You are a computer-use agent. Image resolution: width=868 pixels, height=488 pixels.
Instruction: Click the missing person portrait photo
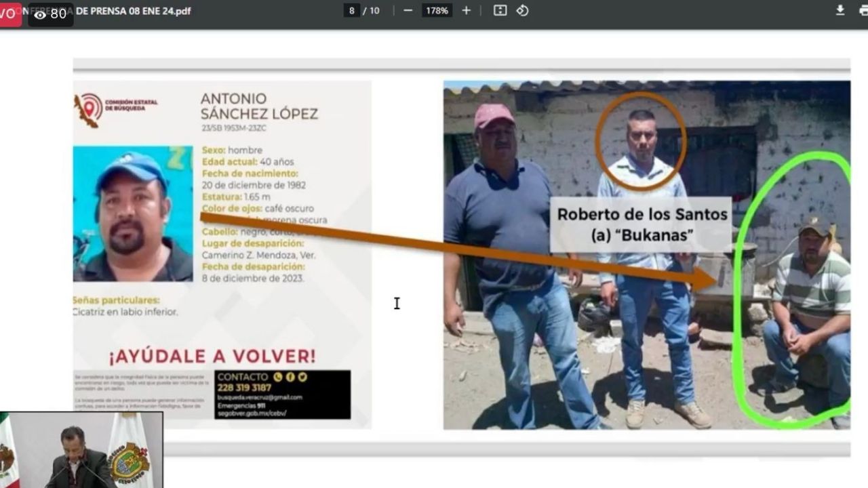click(x=133, y=214)
